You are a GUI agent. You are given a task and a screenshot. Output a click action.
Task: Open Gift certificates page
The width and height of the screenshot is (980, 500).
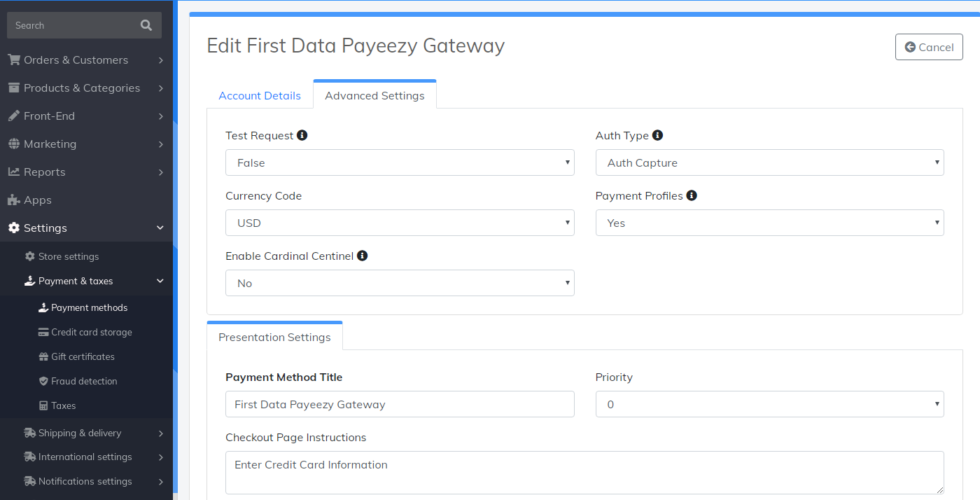(x=83, y=356)
